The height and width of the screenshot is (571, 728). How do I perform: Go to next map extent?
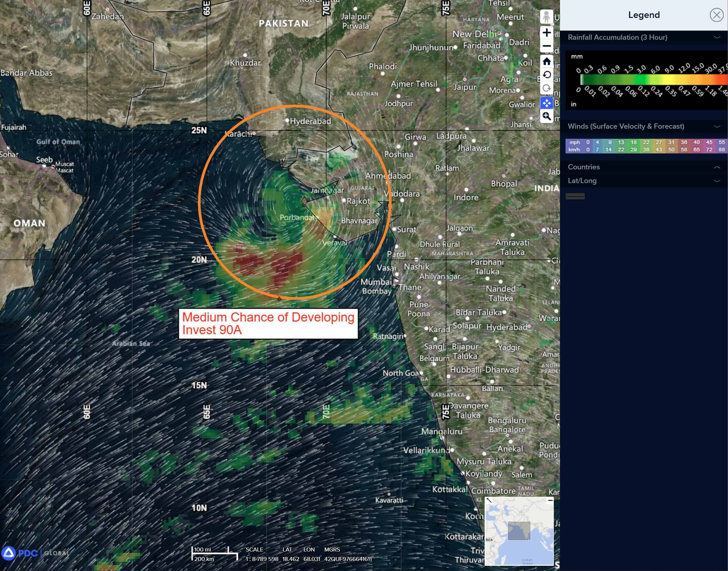point(546,88)
